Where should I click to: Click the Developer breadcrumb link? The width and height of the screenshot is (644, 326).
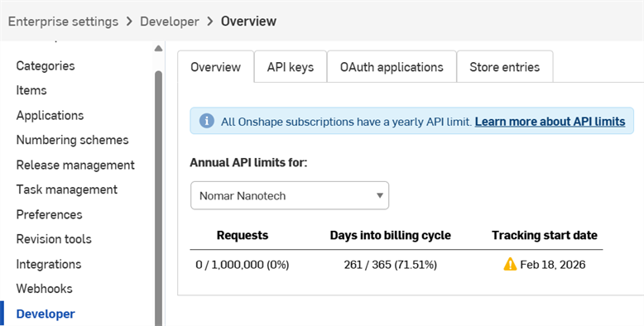point(170,21)
